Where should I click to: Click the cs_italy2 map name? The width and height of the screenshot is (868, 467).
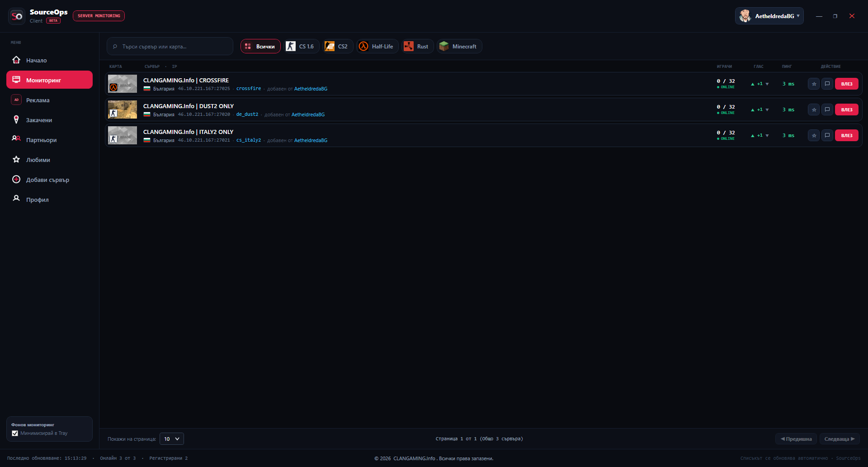pyautogui.click(x=249, y=140)
